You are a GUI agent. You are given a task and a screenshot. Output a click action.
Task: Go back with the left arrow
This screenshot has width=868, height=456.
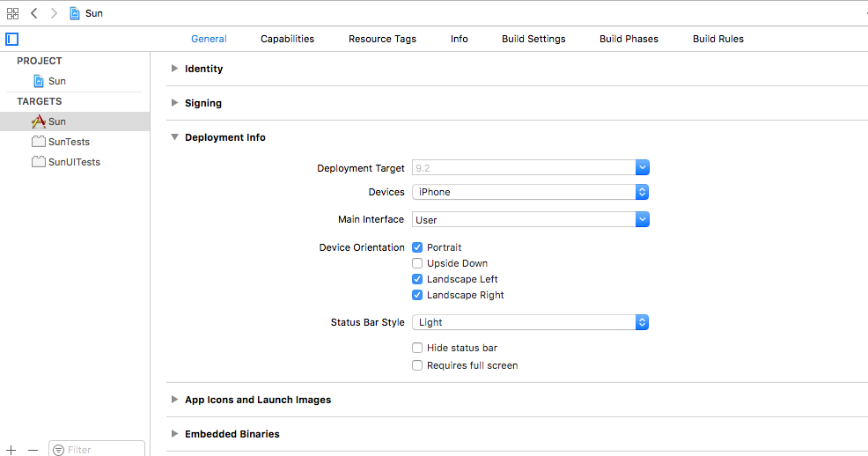33,13
